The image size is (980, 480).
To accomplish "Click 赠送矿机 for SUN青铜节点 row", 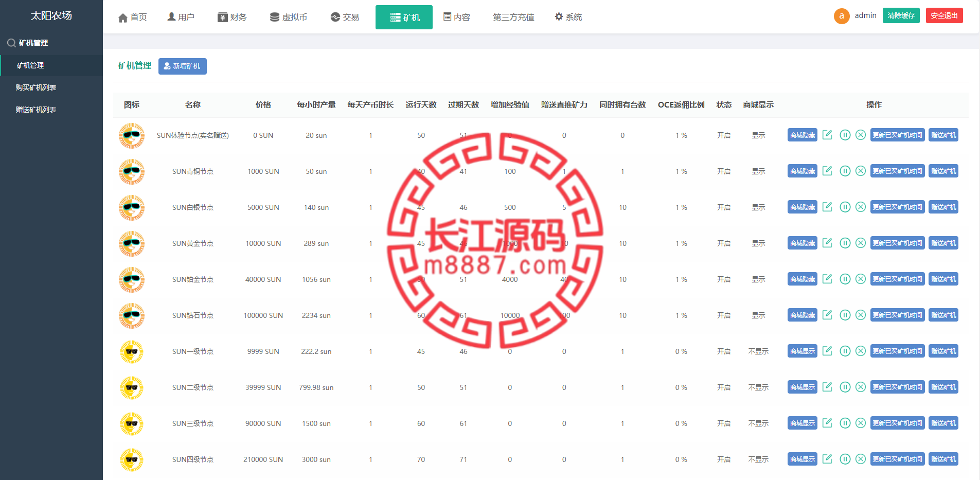I will [x=943, y=171].
